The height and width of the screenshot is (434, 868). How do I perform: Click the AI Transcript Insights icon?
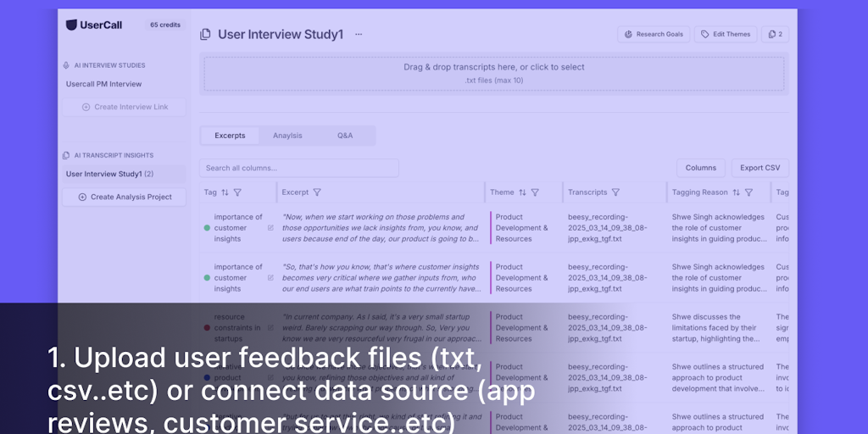coord(66,156)
